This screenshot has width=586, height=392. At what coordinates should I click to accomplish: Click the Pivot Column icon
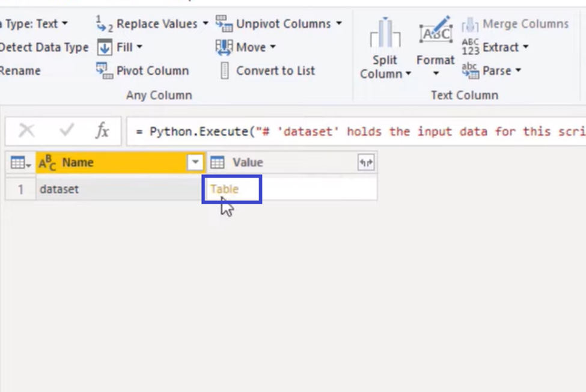104,70
